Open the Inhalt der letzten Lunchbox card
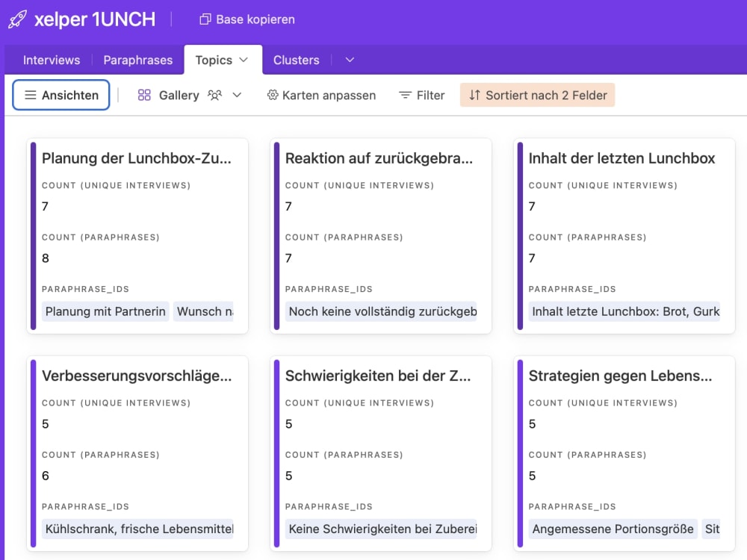Screen dimensions: 747x560 click(624, 236)
